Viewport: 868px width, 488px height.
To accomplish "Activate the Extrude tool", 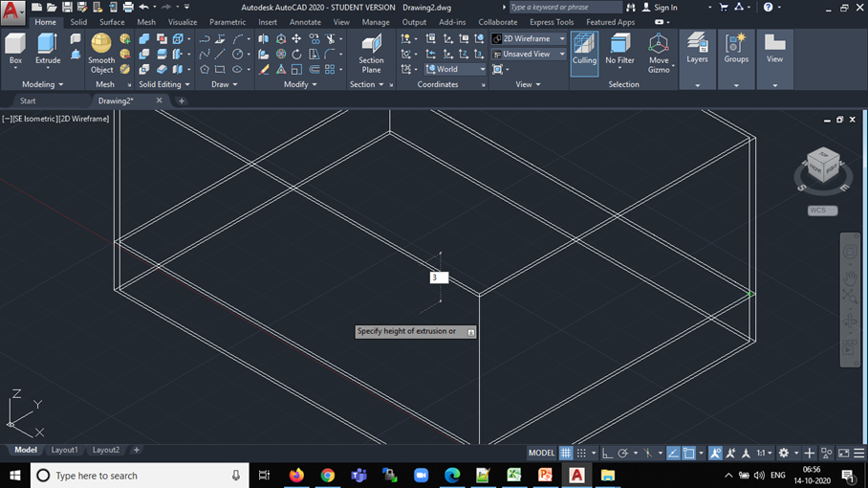I will coord(48,49).
